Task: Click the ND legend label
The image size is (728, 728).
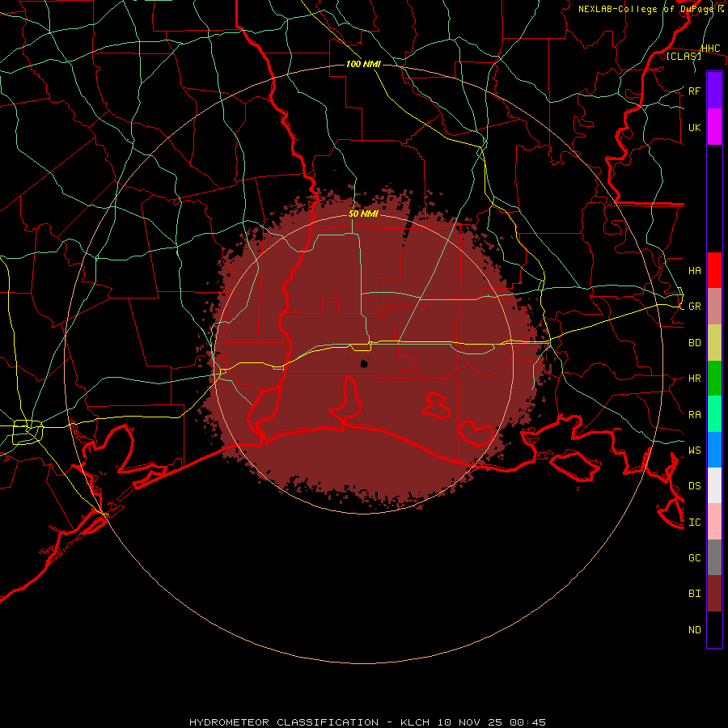Action: [x=695, y=630]
